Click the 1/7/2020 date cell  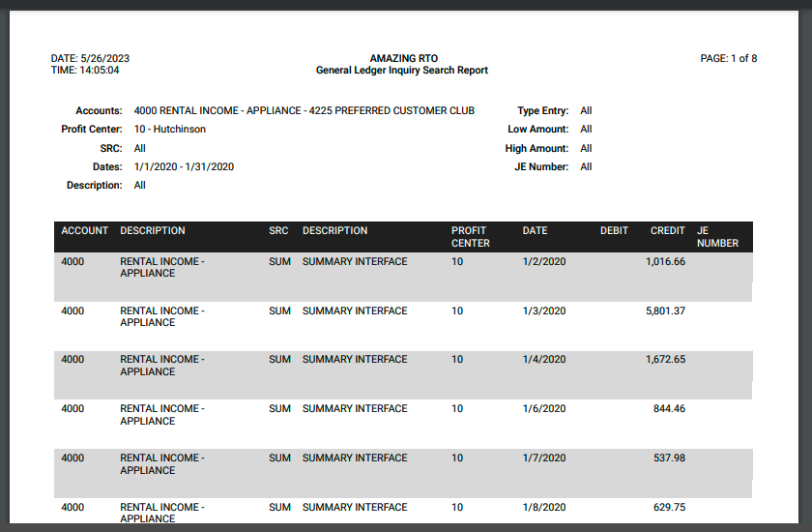[x=544, y=458]
